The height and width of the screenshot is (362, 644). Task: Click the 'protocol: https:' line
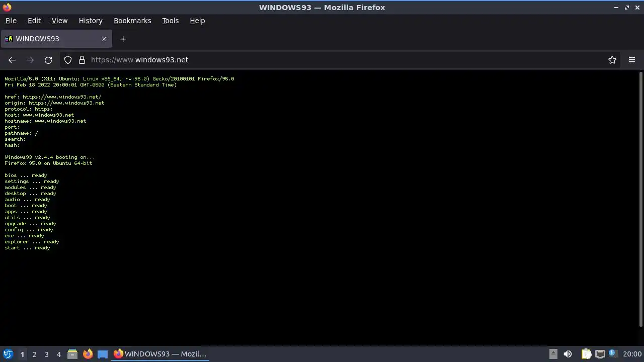tap(29, 109)
